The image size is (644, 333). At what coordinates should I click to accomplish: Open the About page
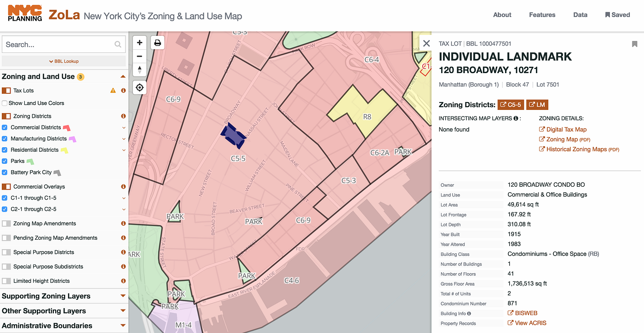tap(502, 15)
